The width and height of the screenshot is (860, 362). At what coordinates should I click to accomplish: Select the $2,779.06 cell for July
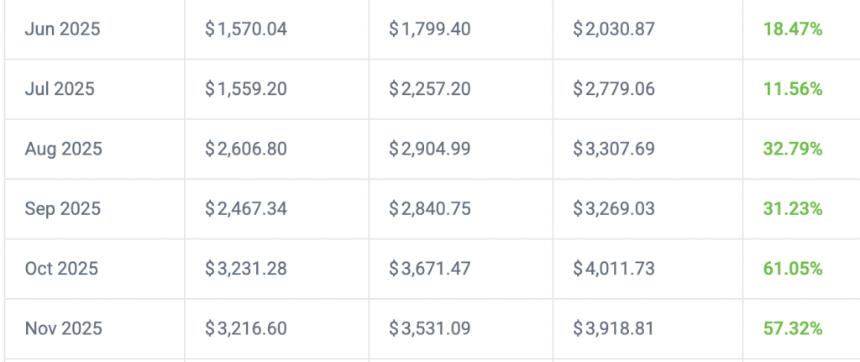click(614, 89)
